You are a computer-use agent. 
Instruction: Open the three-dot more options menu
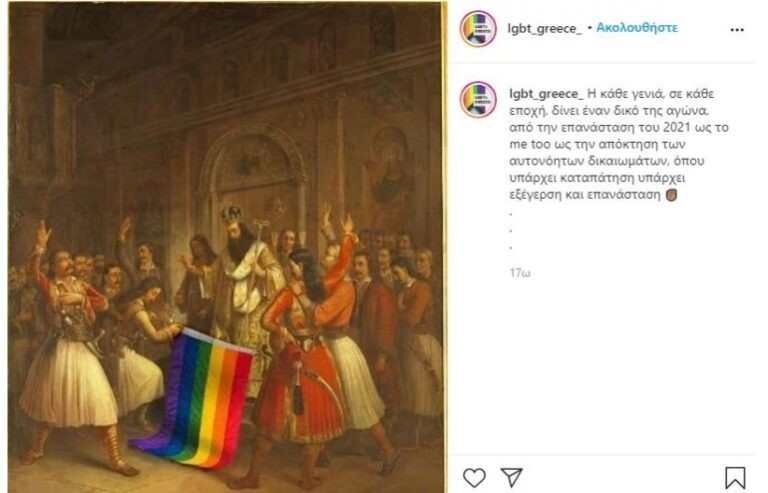coord(737,30)
